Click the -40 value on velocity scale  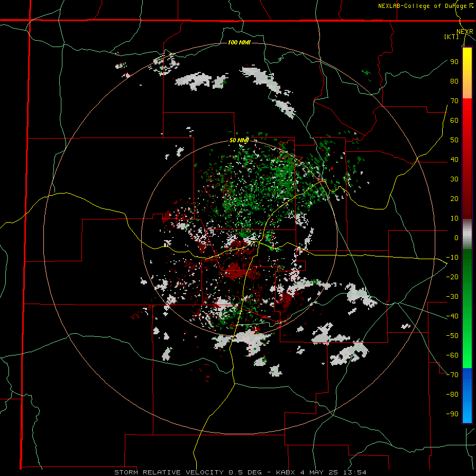click(452, 316)
